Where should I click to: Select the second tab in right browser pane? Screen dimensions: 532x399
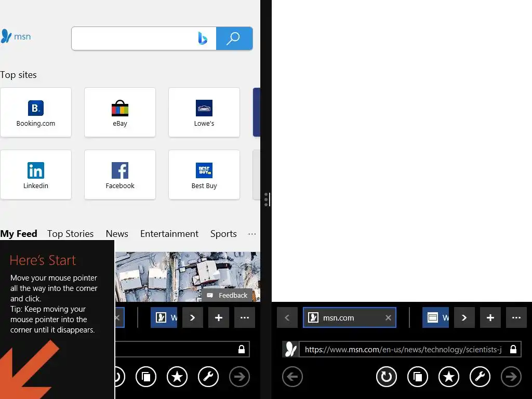click(x=436, y=317)
